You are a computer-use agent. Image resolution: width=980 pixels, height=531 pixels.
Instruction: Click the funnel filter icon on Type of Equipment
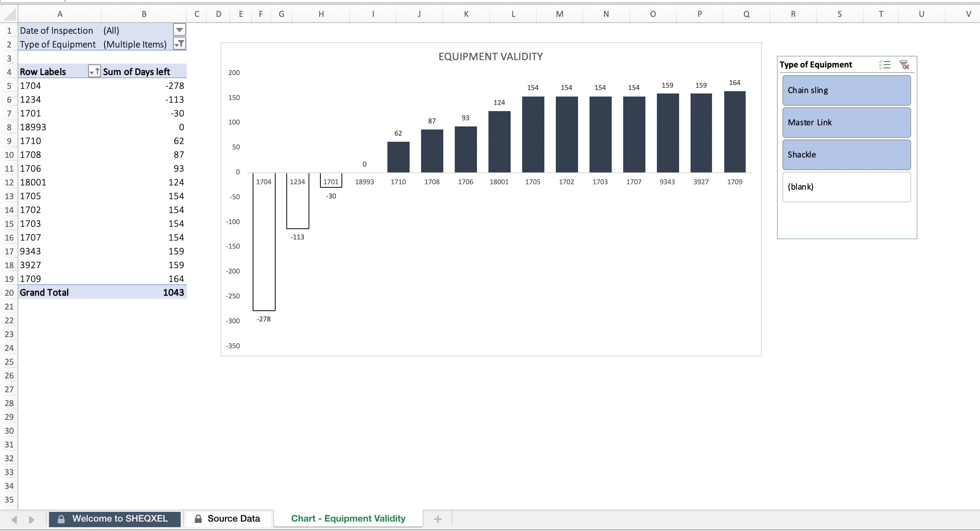(180, 44)
